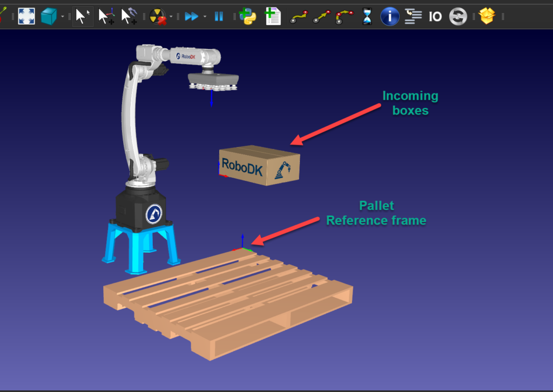Image resolution: width=553 pixels, height=392 pixels.
Task: Select the Isometric view cube icon
Action: pyautogui.click(x=49, y=16)
